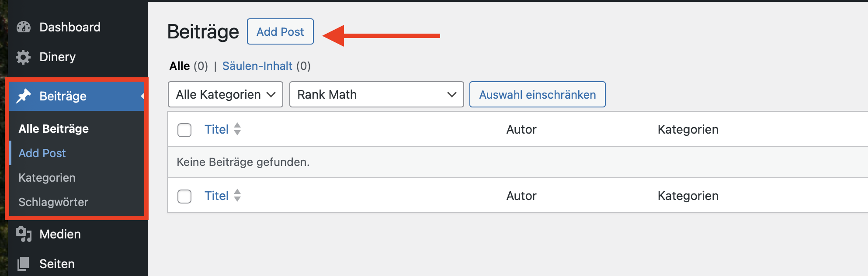
Task: Open the Alle Kategorien dropdown
Action: [226, 94]
